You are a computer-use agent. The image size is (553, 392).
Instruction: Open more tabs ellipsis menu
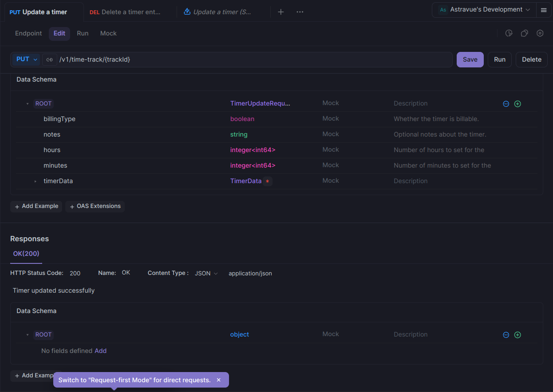coord(300,12)
